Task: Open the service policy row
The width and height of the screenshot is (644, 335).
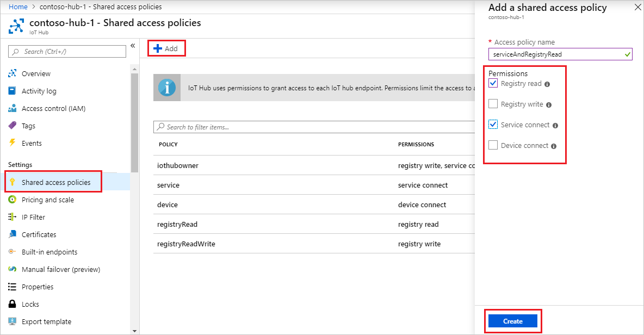Action: click(314, 185)
